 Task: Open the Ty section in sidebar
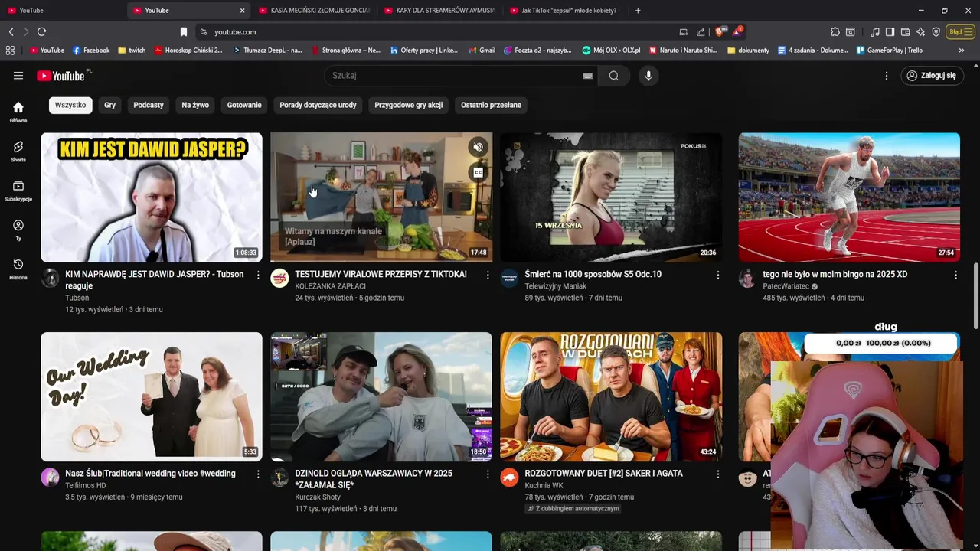pyautogui.click(x=18, y=230)
